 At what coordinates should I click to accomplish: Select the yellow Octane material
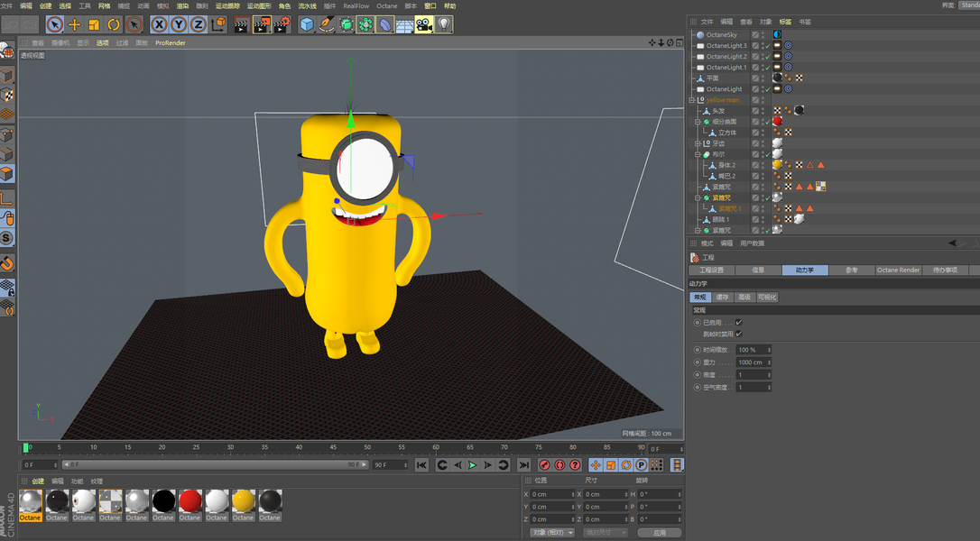click(243, 506)
